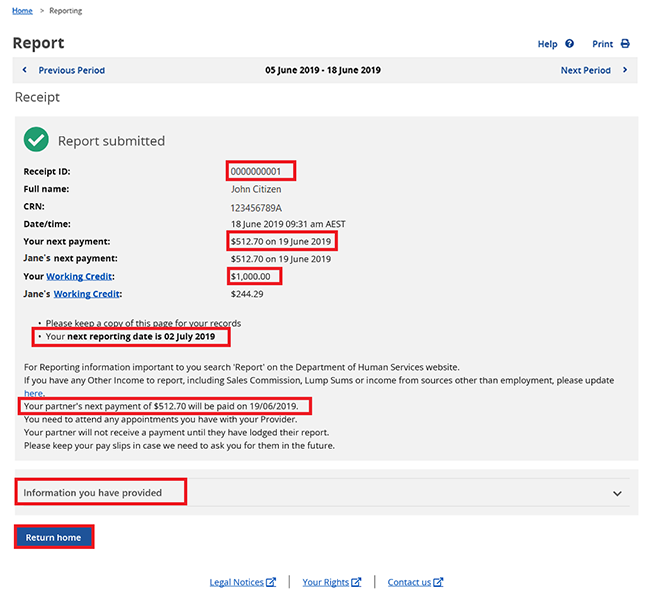Viewport: 650px width, 595px height.
Task: Expand the Information you have provided section
Action: click(x=101, y=492)
